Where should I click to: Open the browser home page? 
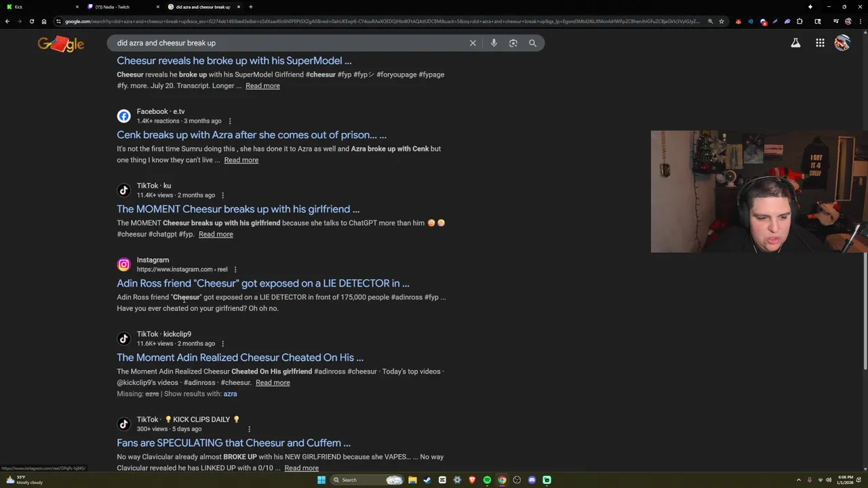[43, 21]
